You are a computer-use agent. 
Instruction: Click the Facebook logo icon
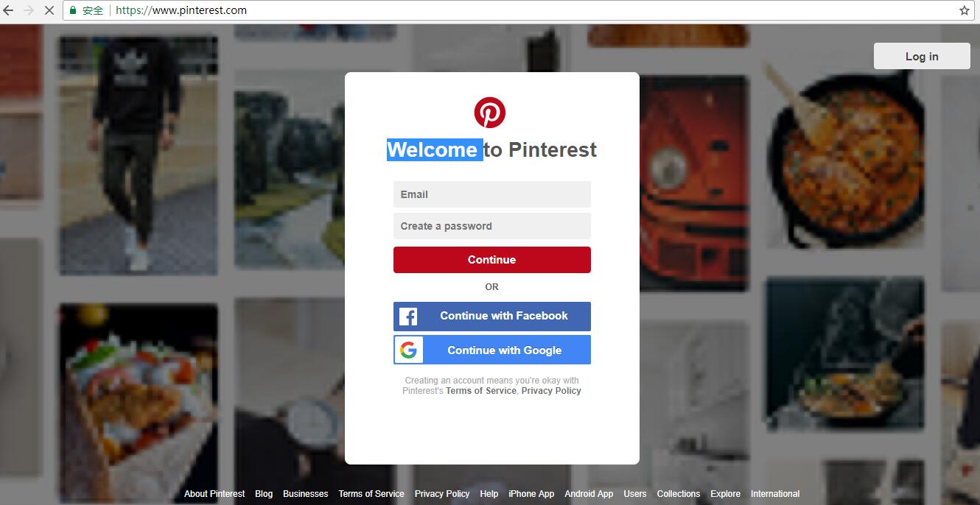(408, 317)
